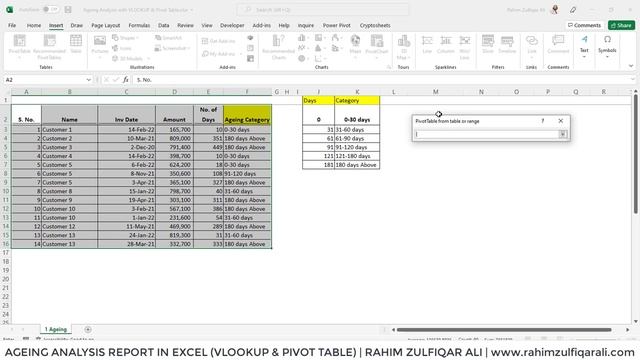The width and height of the screenshot is (640, 360).
Task: Insert a Table from the ribbon
Action: click(x=76, y=44)
